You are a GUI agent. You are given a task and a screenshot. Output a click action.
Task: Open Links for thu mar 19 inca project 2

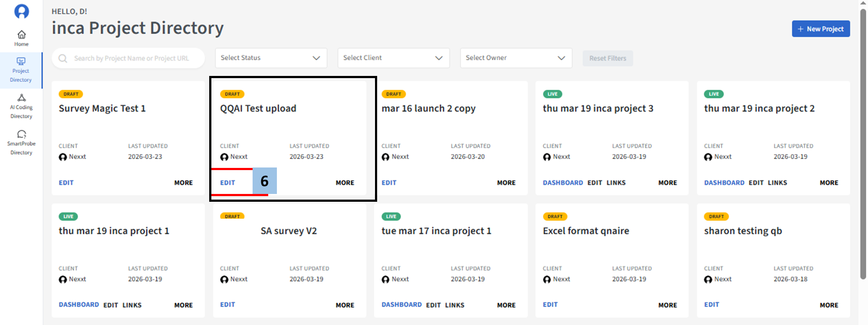(777, 183)
